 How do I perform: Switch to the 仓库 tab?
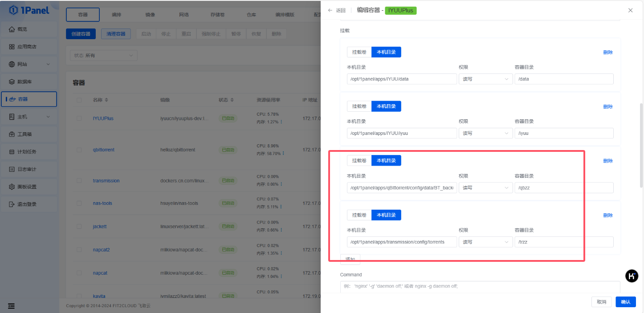(251, 15)
